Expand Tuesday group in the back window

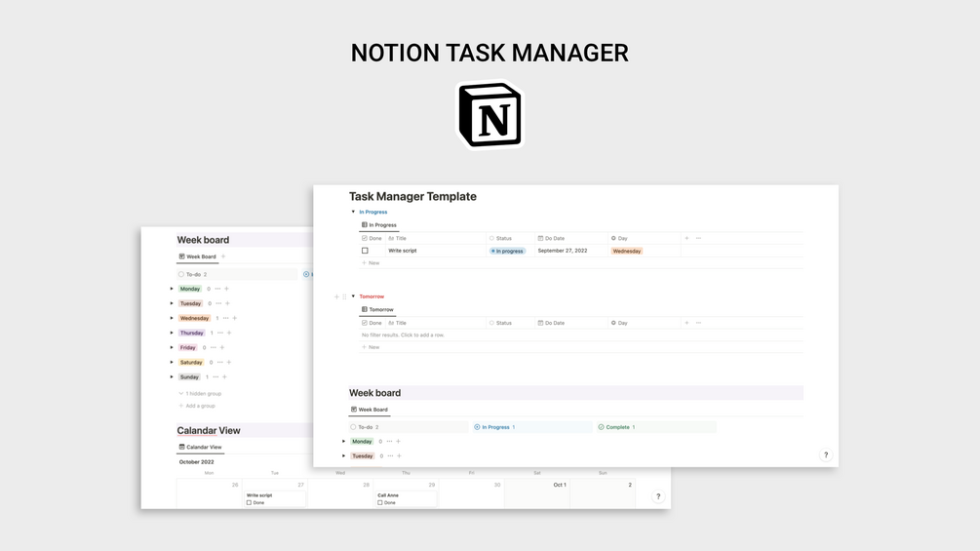pyautogui.click(x=172, y=303)
